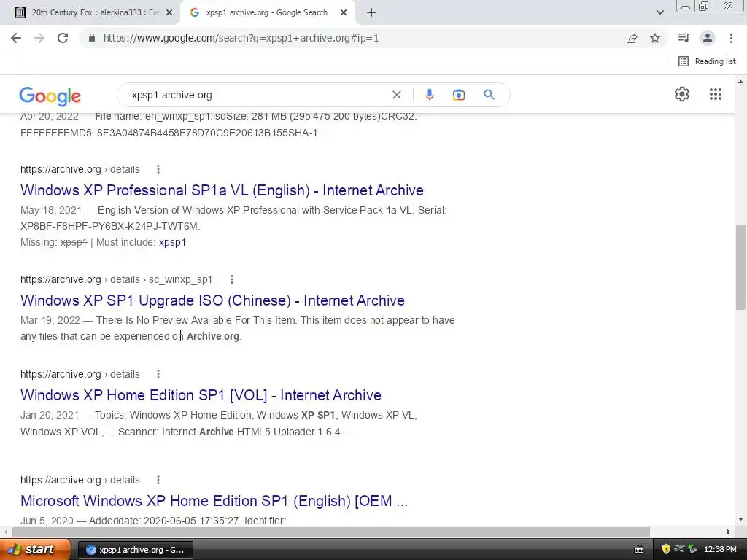
Task: Click the browser forward arrow
Action: coord(39,38)
